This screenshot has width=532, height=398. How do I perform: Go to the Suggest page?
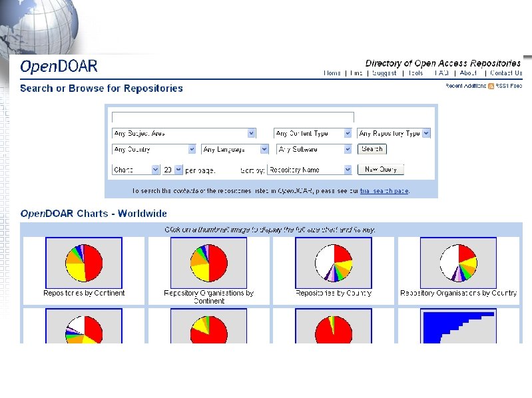[384, 73]
